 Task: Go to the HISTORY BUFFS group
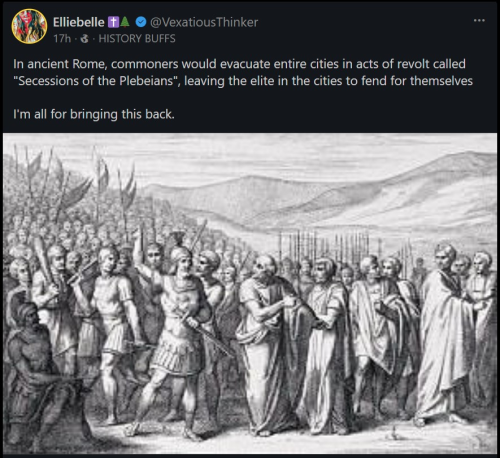tap(137, 39)
